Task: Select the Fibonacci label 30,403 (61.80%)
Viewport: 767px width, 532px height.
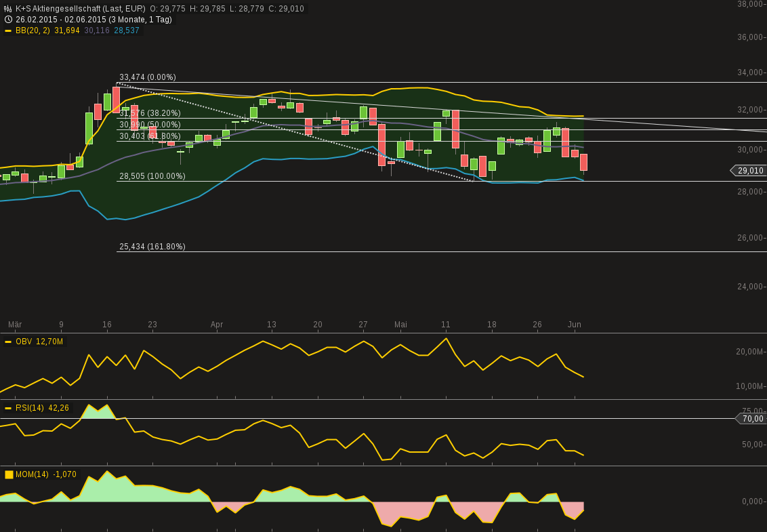Action: tap(150, 136)
